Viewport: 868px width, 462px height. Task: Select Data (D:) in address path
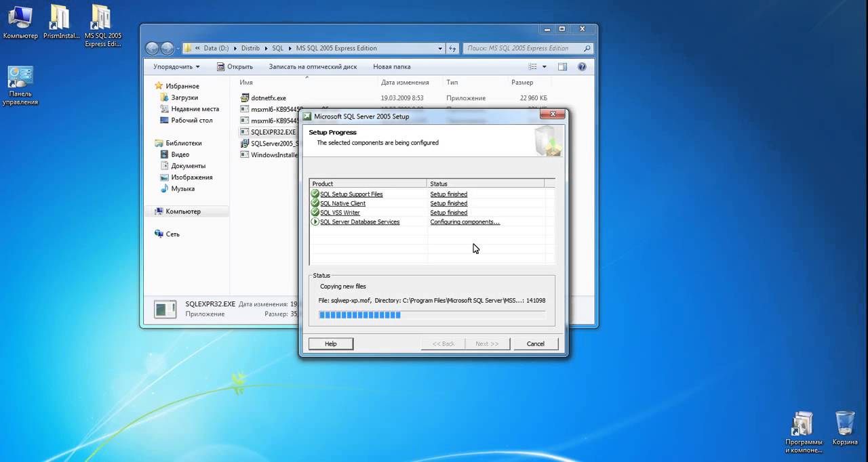pos(216,49)
